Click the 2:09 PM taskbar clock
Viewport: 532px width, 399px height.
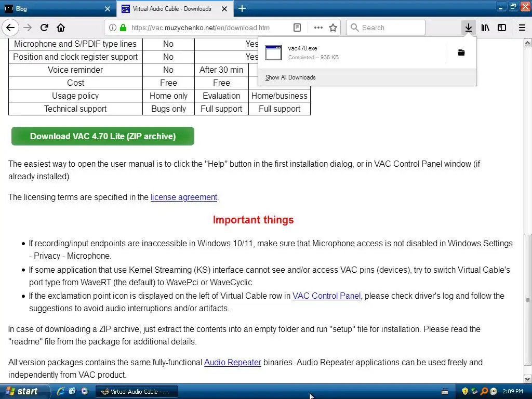point(513,391)
